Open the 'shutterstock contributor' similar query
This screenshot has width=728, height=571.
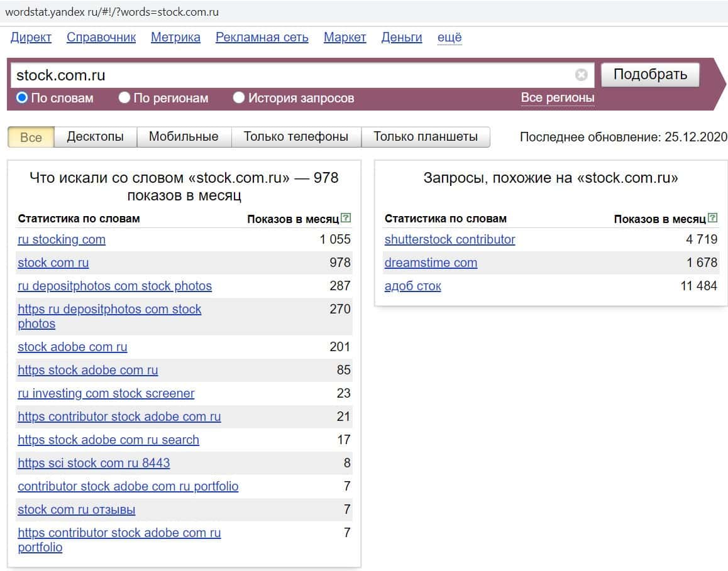click(449, 239)
